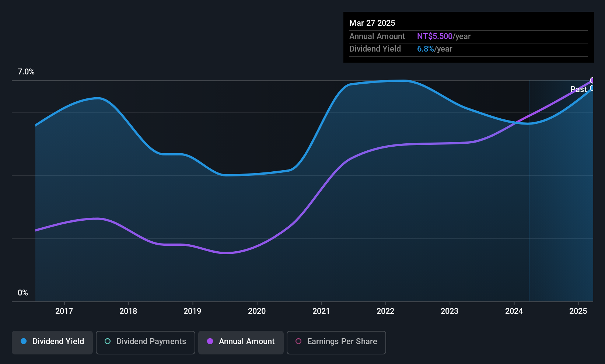The width and height of the screenshot is (605, 364).
Task: Click the Mar 27 2025 tooltip date
Action: (x=372, y=23)
